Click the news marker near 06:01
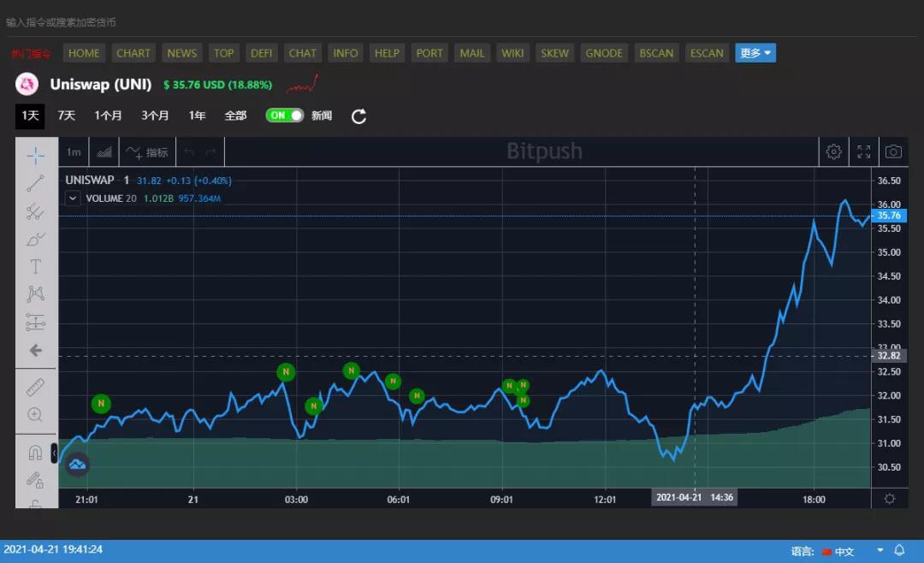The height and width of the screenshot is (563, 924). [393, 381]
